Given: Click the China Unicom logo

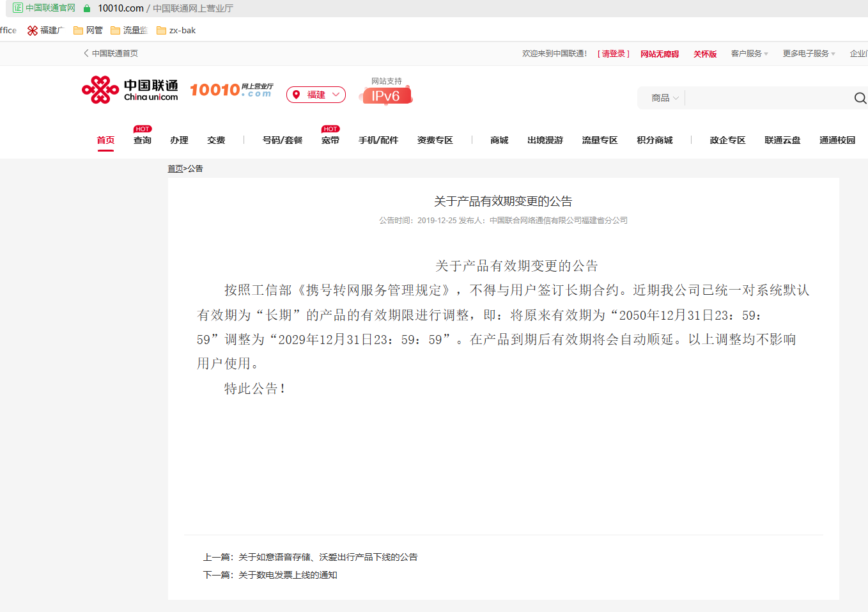Looking at the screenshot, I should (130, 90).
